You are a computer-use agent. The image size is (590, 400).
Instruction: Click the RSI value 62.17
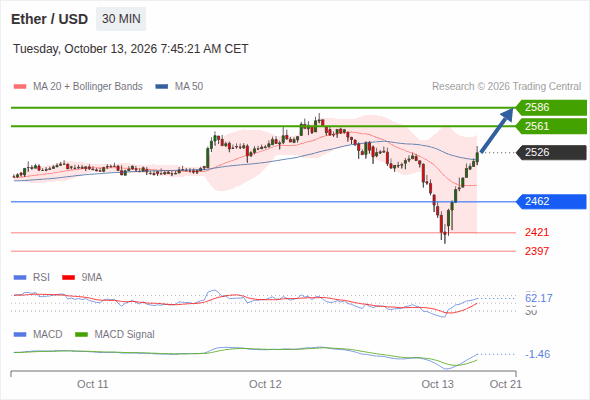pyautogui.click(x=539, y=298)
